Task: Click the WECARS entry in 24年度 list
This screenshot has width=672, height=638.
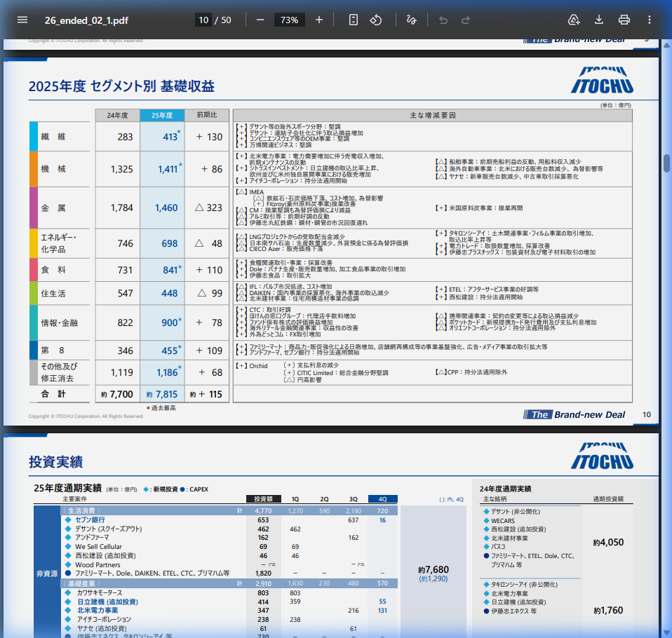Action: click(x=503, y=521)
